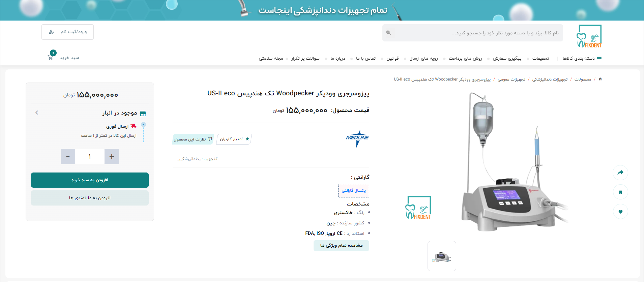The width and height of the screenshot is (644, 282).
Task: Open the ورود/ثبت نام login button
Action: [x=67, y=32]
